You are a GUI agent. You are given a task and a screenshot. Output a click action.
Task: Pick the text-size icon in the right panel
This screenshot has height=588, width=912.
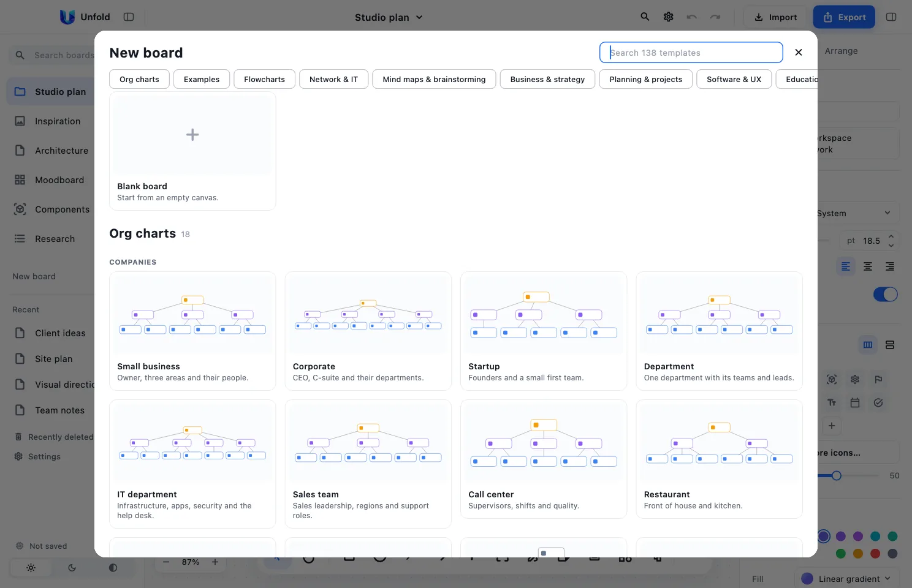point(832,403)
